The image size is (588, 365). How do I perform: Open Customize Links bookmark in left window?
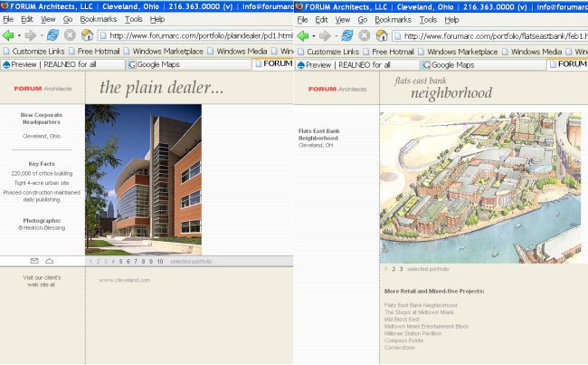[34, 51]
